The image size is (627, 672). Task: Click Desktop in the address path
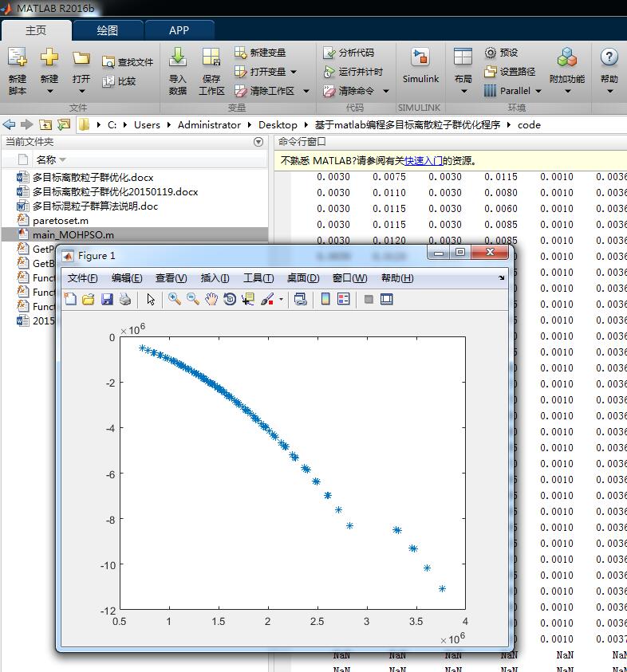point(278,124)
